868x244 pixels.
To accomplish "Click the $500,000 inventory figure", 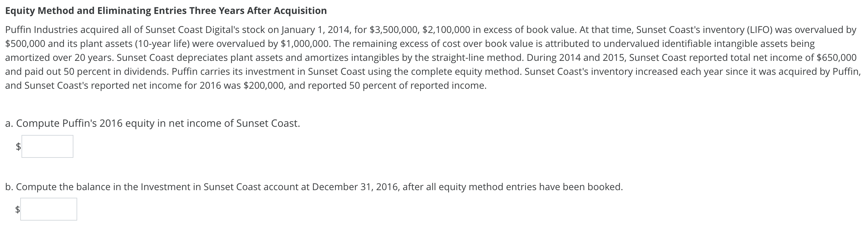I will (25, 43).
